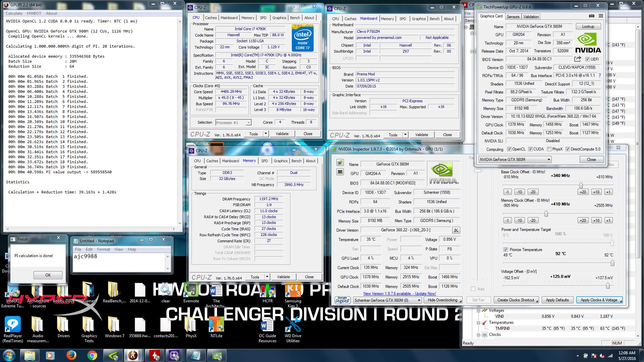The width and height of the screenshot is (644, 362).
Task: Click Lookup button in GPU-Z
Action: (x=588, y=26)
